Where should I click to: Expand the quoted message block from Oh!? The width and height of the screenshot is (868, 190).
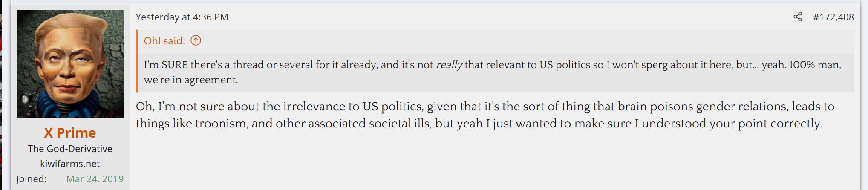pos(494,72)
